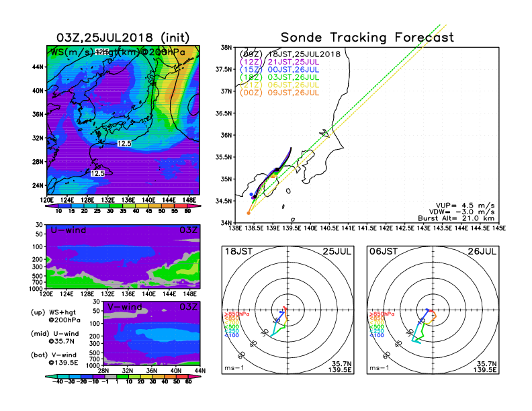The width and height of the screenshot is (532, 411).
Task: Click the 'Sonde Tracking Forecast' heading
Action: 367,37
